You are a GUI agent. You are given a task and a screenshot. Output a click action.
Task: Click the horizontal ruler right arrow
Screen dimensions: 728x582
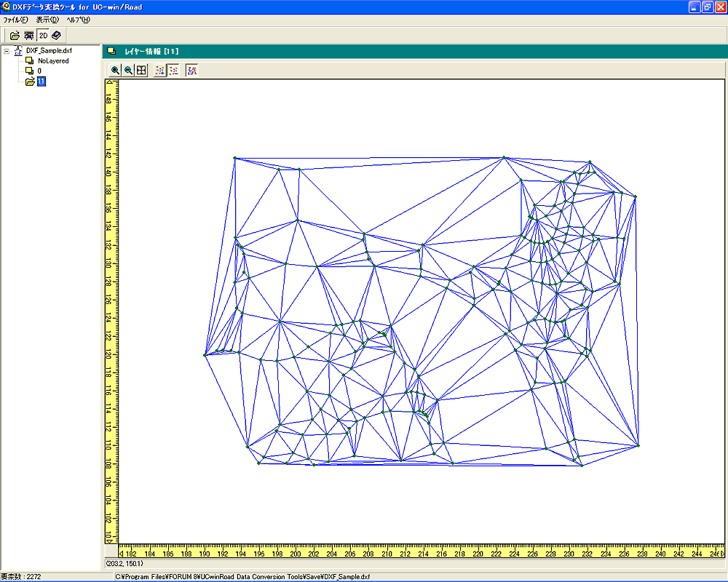(x=721, y=553)
